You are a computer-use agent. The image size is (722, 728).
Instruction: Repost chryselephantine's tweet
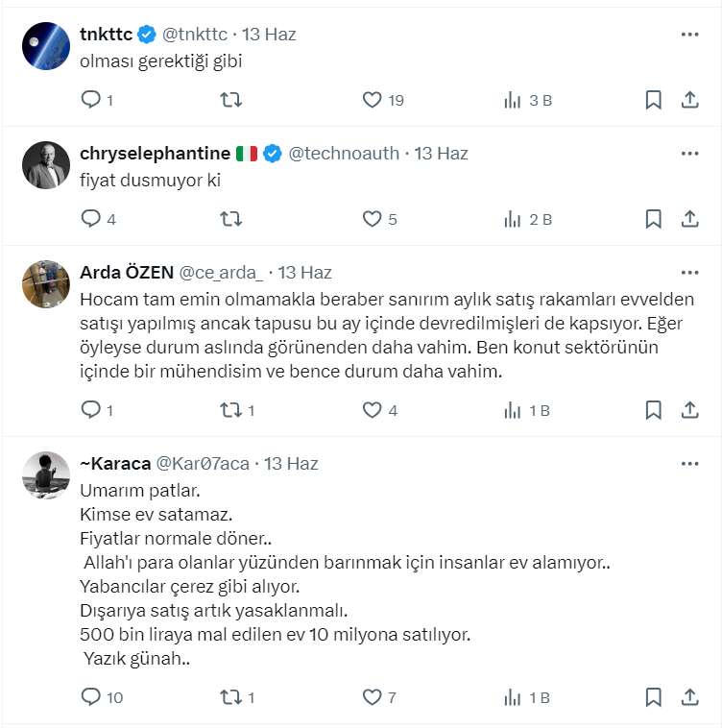[x=230, y=219]
